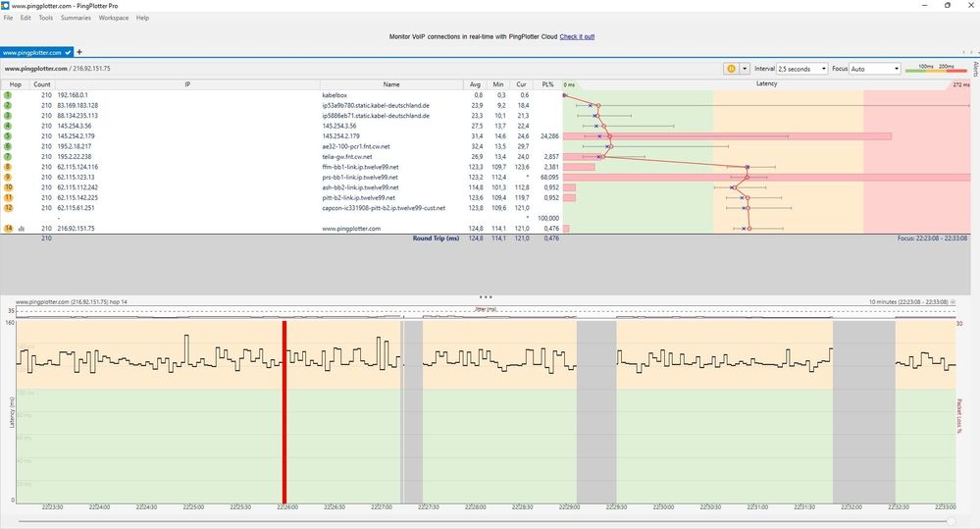Click the latency color scale legend 100ms 200ms
980x529 pixels.
(x=936, y=68)
